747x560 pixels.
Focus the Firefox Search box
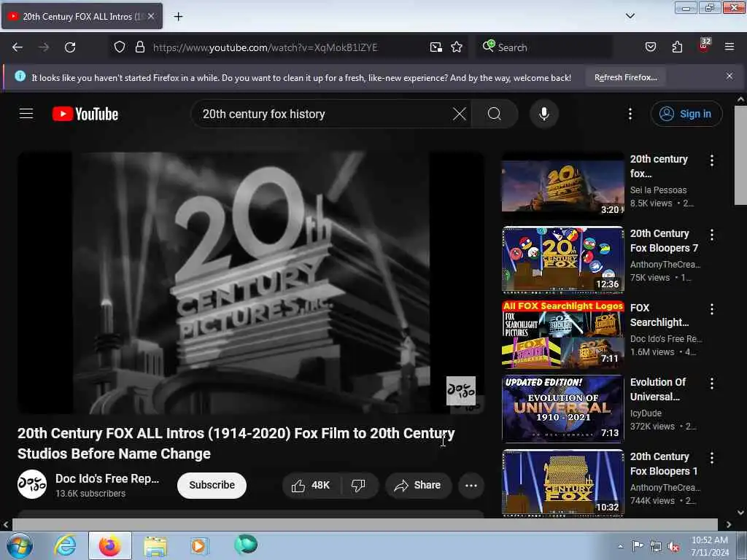(543, 47)
